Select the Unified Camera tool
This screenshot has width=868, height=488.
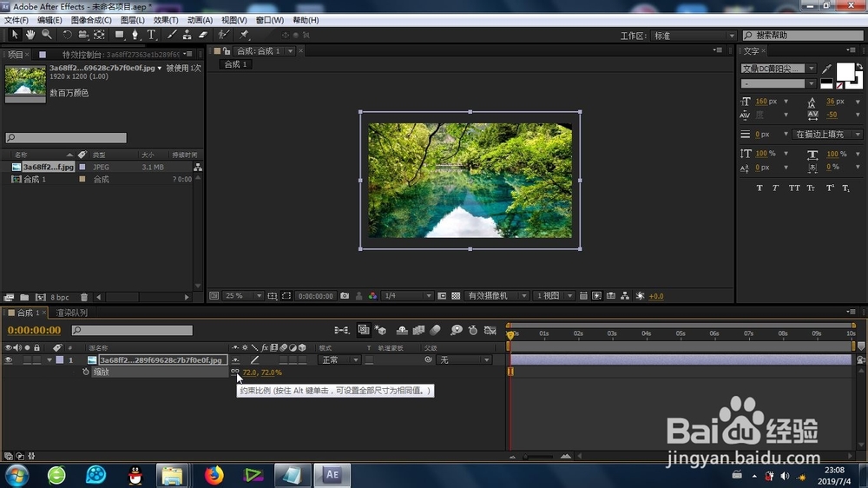coord(83,35)
